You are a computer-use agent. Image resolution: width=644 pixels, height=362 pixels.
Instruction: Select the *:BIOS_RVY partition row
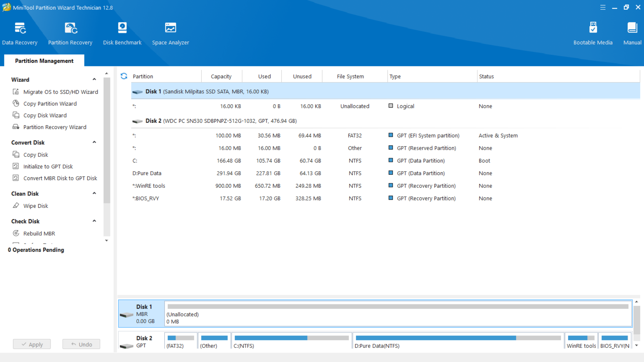coord(385,198)
